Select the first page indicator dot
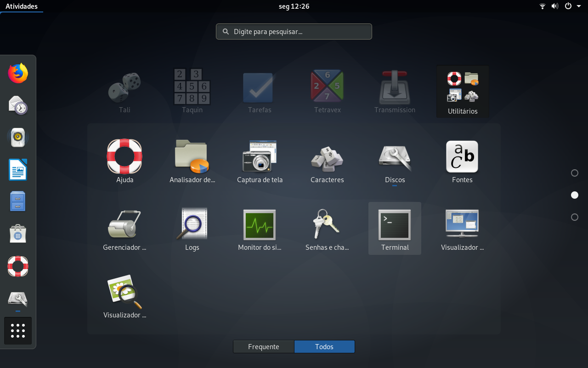 (x=574, y=173)
